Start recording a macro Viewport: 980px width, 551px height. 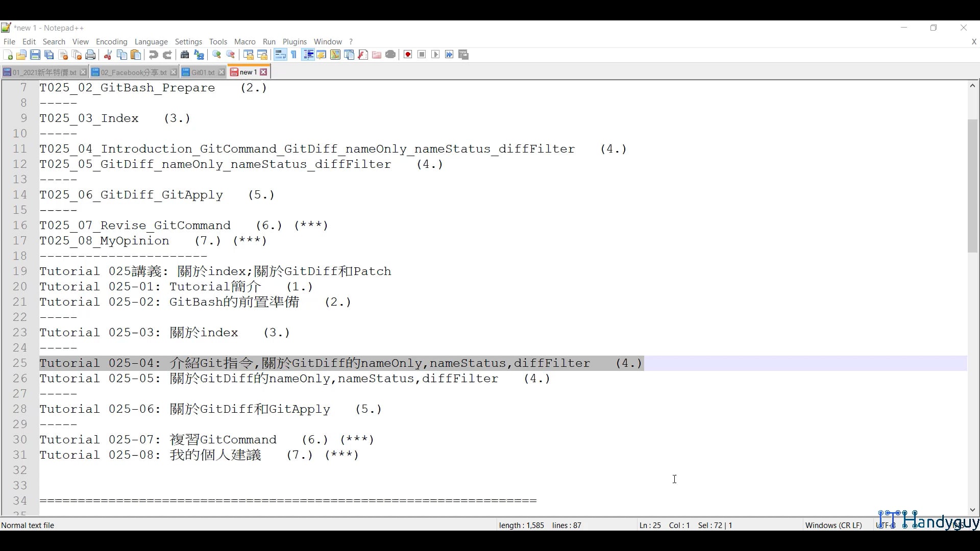[407, 55]
